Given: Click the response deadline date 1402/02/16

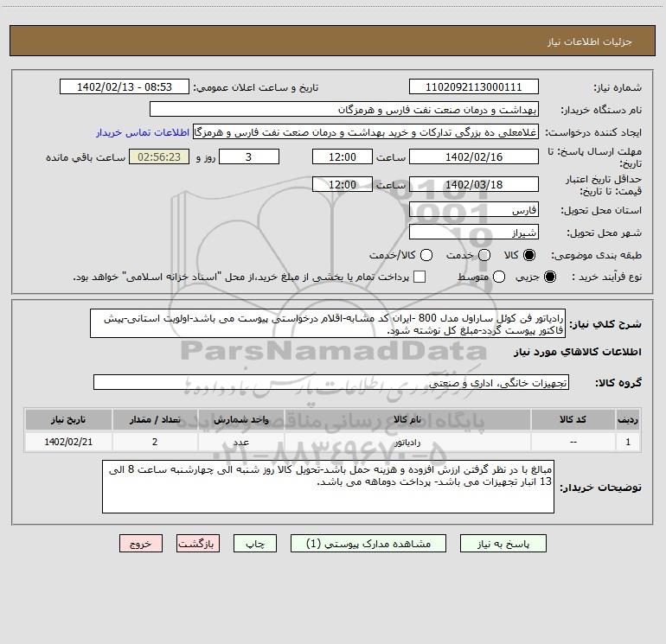Looking at the screenshot, I should coord(474,156).
